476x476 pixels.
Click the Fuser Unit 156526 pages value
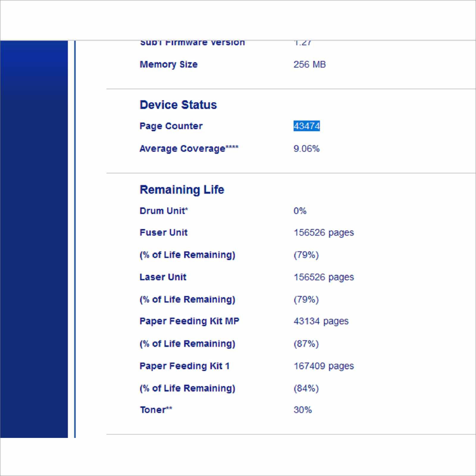[x=324, y=233]
